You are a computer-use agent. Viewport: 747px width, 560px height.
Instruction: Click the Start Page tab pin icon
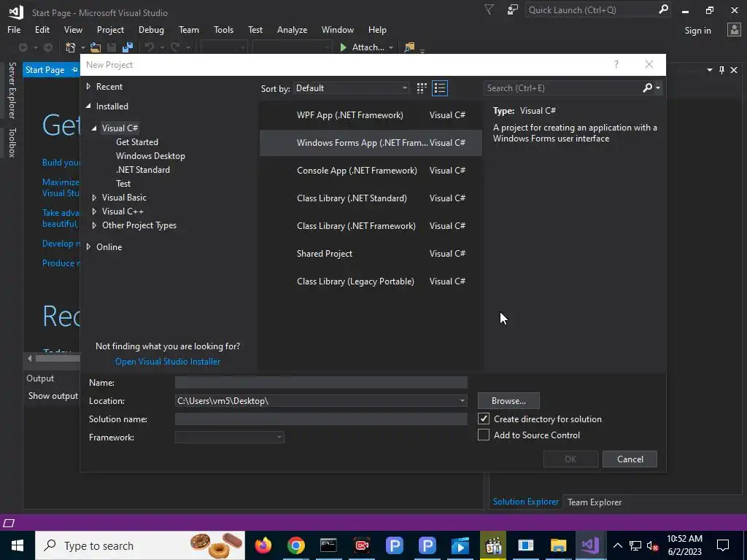74,69
